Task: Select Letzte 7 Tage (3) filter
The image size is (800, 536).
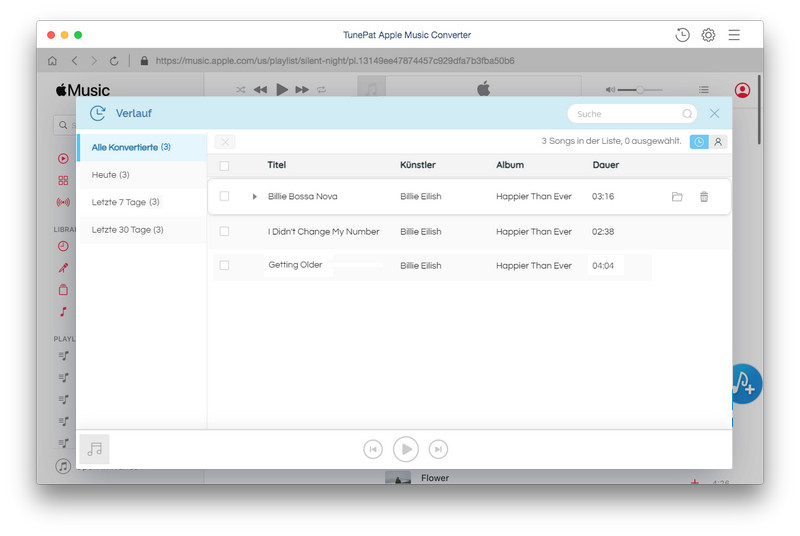Action: 142,202
